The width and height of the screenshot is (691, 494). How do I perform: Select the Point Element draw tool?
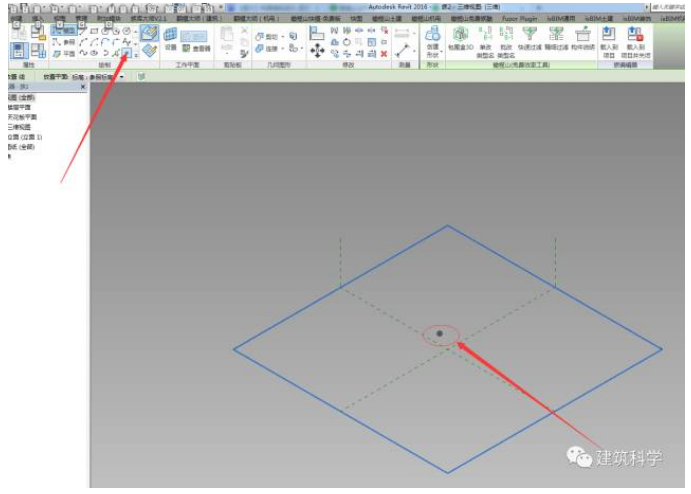(126, 53)
